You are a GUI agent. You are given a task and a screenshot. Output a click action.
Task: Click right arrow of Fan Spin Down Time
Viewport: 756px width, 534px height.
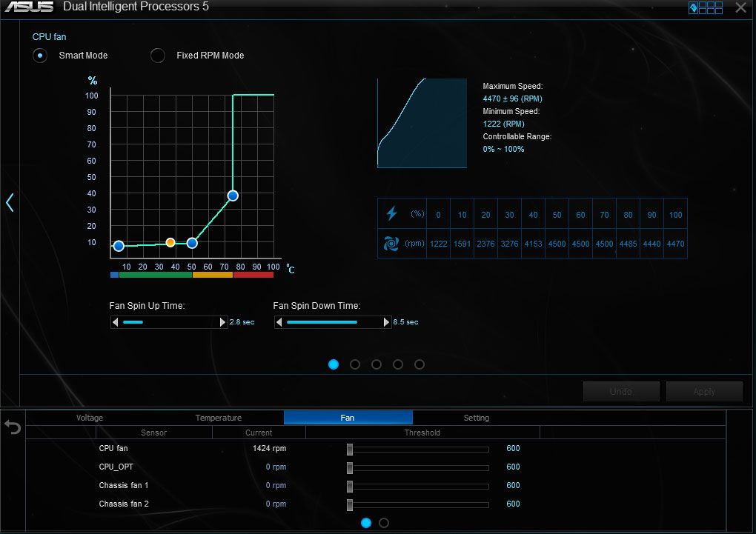pos(386,322)
